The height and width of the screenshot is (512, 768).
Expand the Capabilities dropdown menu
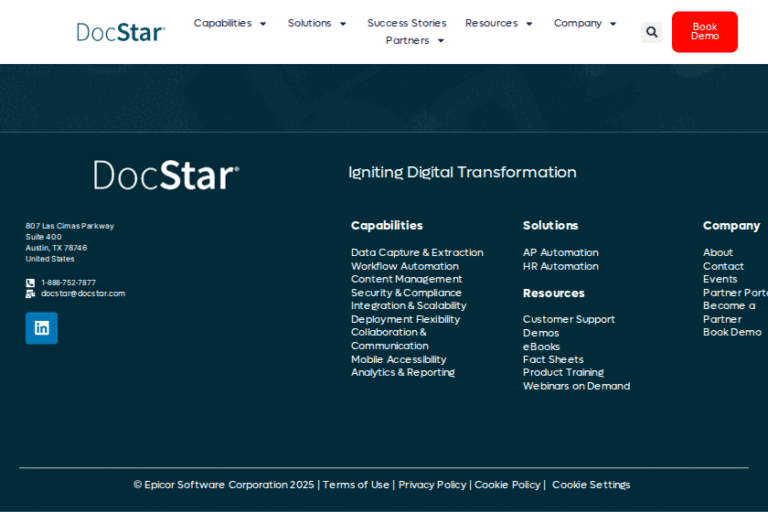pos(230,23)
